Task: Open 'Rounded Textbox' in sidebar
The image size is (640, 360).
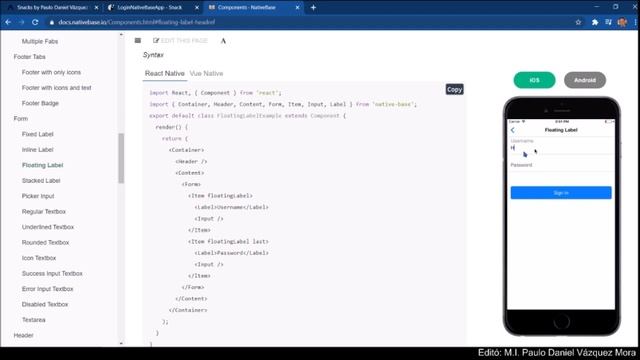Action: (x=45, y=243)
